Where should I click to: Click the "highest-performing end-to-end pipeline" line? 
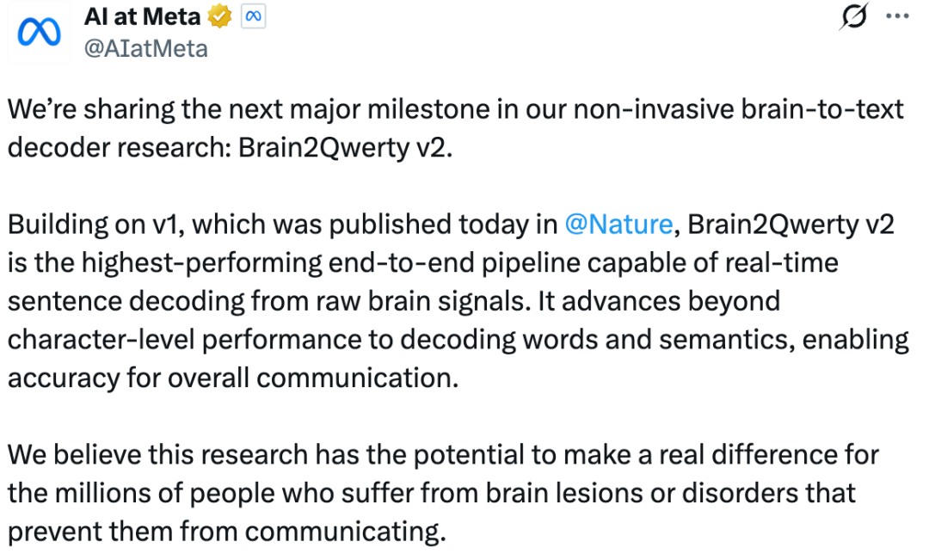pos(423,263)
